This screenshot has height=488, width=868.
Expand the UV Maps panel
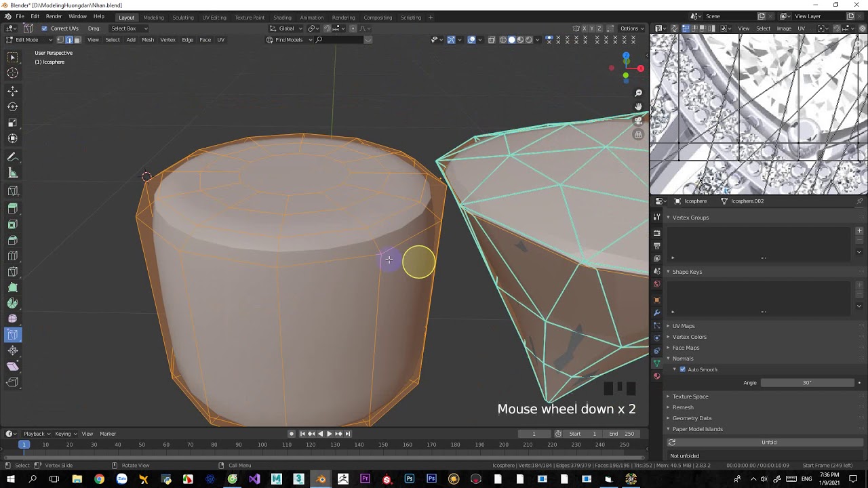click(x=683, y=326)
